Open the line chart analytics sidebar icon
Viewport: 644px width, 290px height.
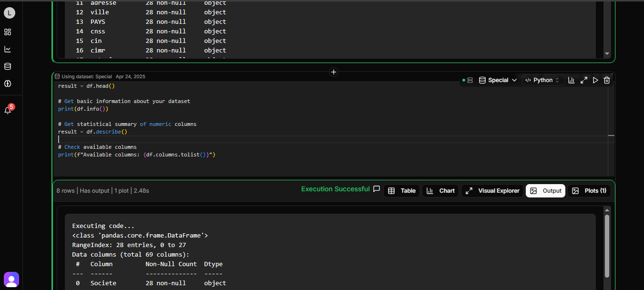8,49
